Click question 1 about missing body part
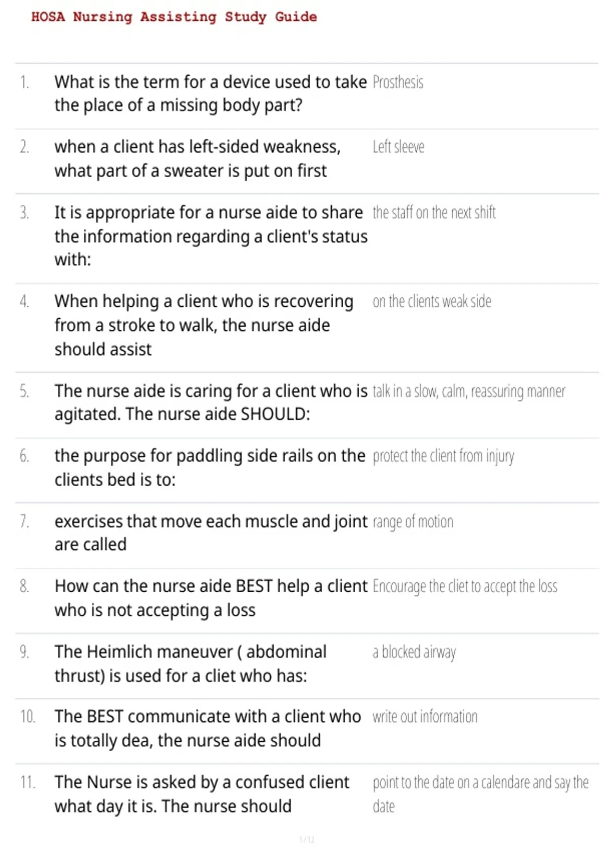Image resolution: width=613 pixels, height=868 pixels. point(210,93)
